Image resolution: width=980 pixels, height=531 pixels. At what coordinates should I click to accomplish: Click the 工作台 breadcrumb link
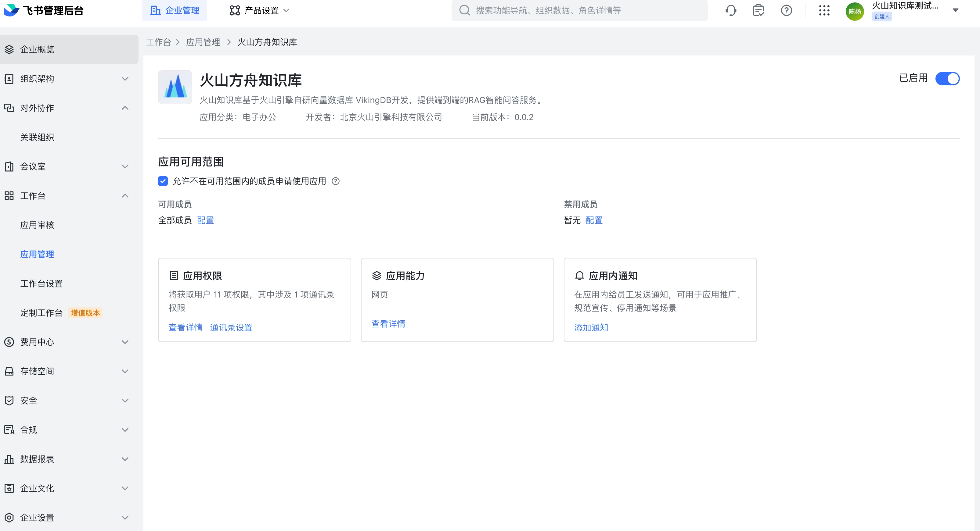(x=158, y=42)
